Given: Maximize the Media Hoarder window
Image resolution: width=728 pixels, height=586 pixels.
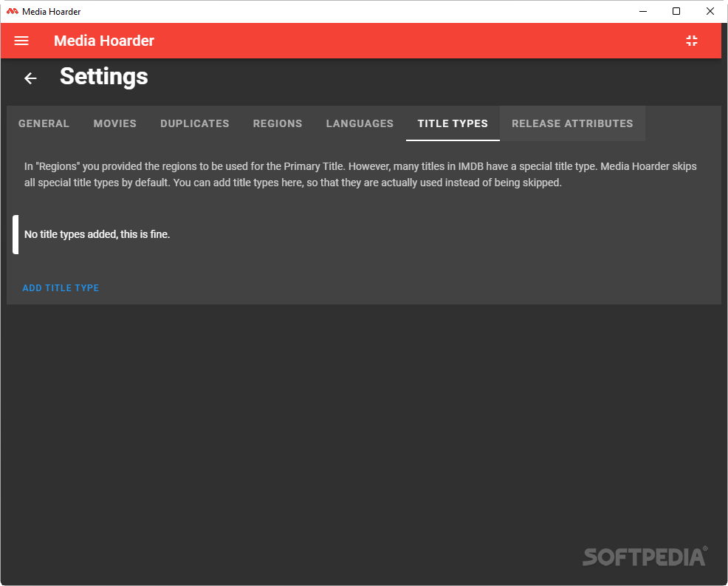Looking at the screenshot, I should [676, 11].
